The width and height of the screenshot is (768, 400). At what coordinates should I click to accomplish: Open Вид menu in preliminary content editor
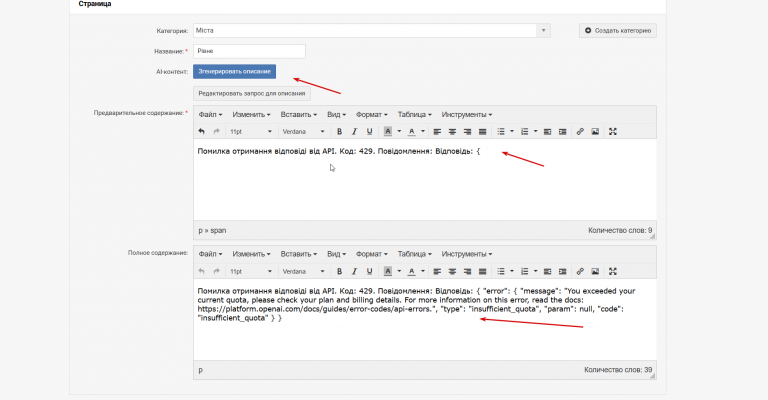[x=336, y=115]
